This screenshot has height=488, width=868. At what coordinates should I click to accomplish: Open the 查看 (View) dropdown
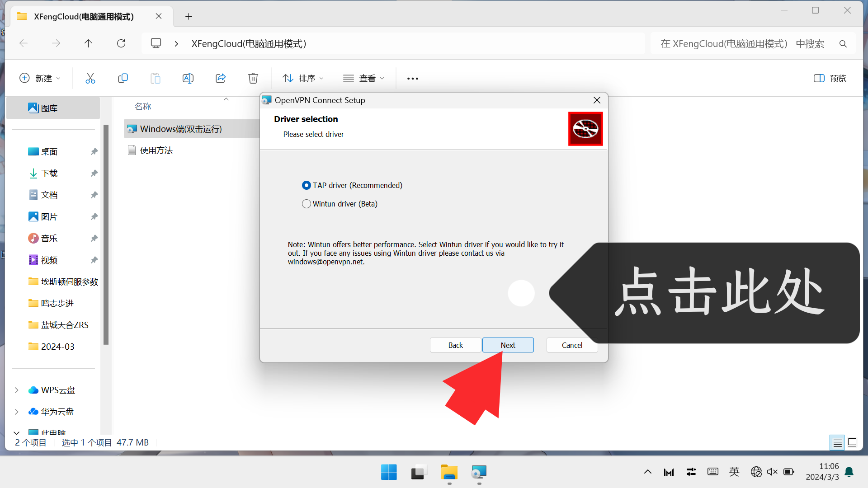363,78
